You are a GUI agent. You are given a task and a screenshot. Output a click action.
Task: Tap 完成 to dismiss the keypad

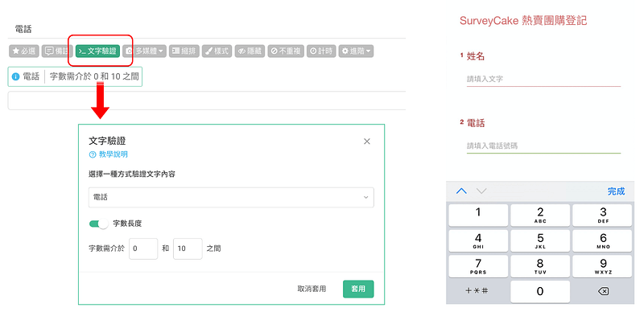(616, 191)
